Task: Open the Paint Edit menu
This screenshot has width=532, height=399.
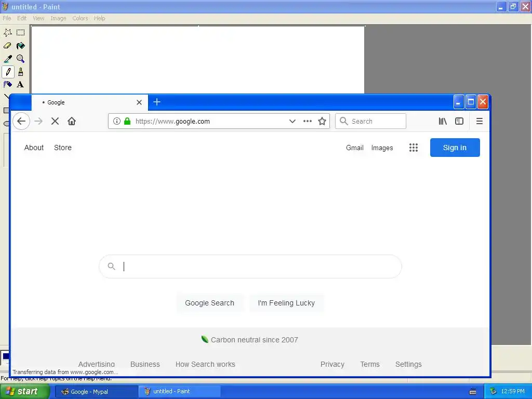Action: (22, 18)
